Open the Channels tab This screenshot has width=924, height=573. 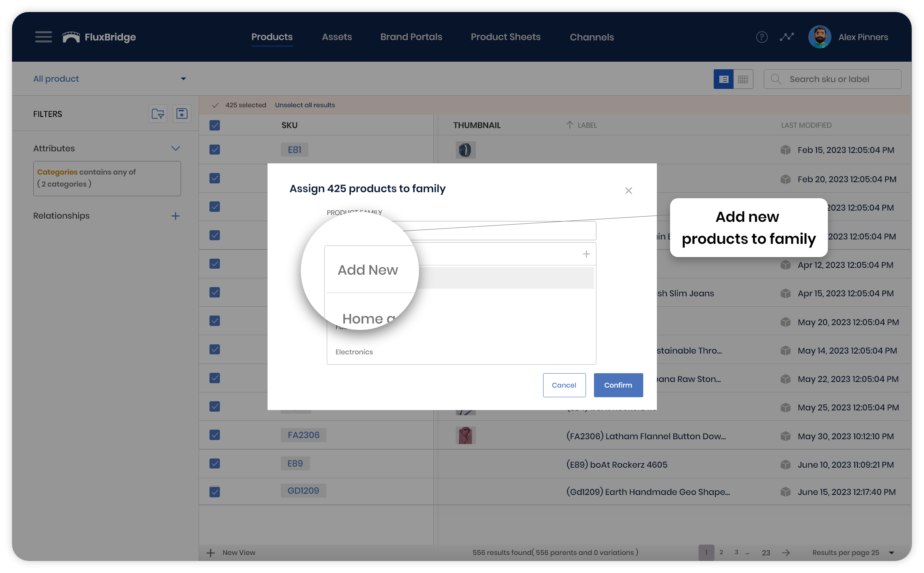pos(592,37)
